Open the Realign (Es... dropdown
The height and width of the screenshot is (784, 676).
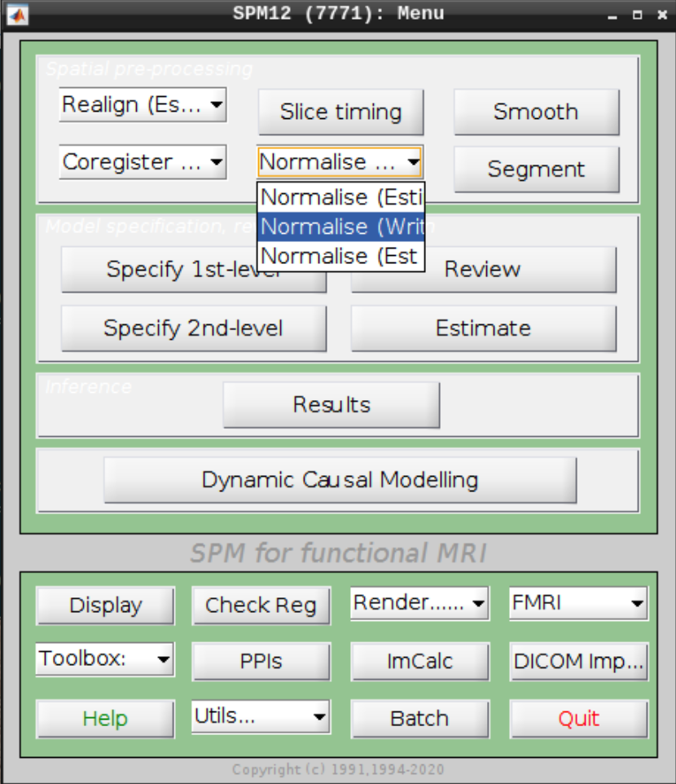143,104
